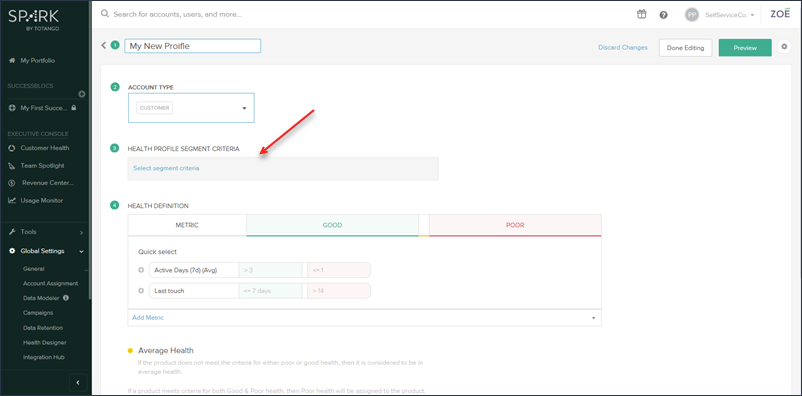
Task: Open Usage Monitor
Action: pyautogui.click(x=41, y=201)
